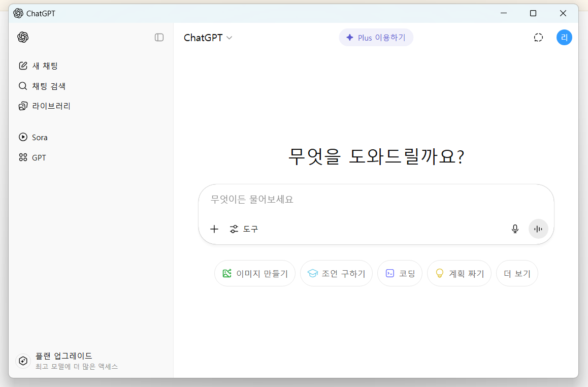Click the temporary chat icon near the avatar
588x387 pixels.
click(x=538, y=37)
